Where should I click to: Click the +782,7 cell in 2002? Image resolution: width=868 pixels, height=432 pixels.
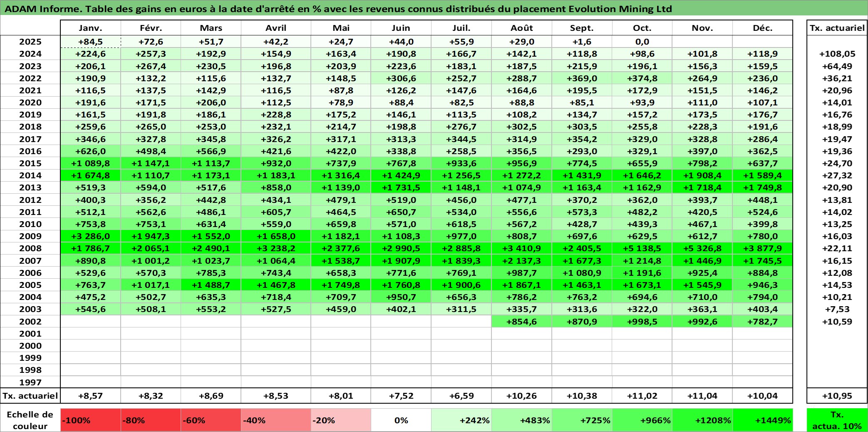pyautogui.click(x=762, y=322)
